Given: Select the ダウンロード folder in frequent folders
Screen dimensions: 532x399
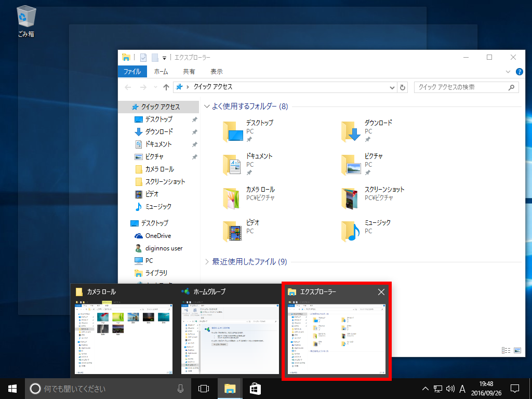Looking at the screenshot, I should (367, 131).
